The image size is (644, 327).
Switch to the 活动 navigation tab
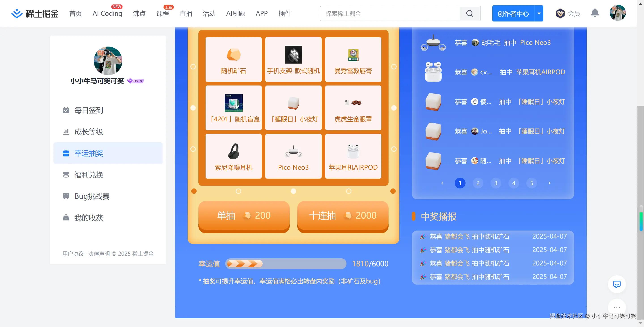(x=209, y=13)
